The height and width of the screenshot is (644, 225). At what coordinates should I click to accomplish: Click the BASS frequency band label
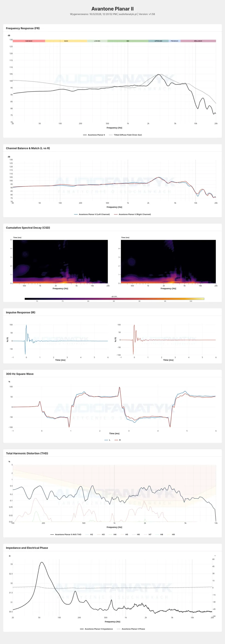(x=66, y=41)
